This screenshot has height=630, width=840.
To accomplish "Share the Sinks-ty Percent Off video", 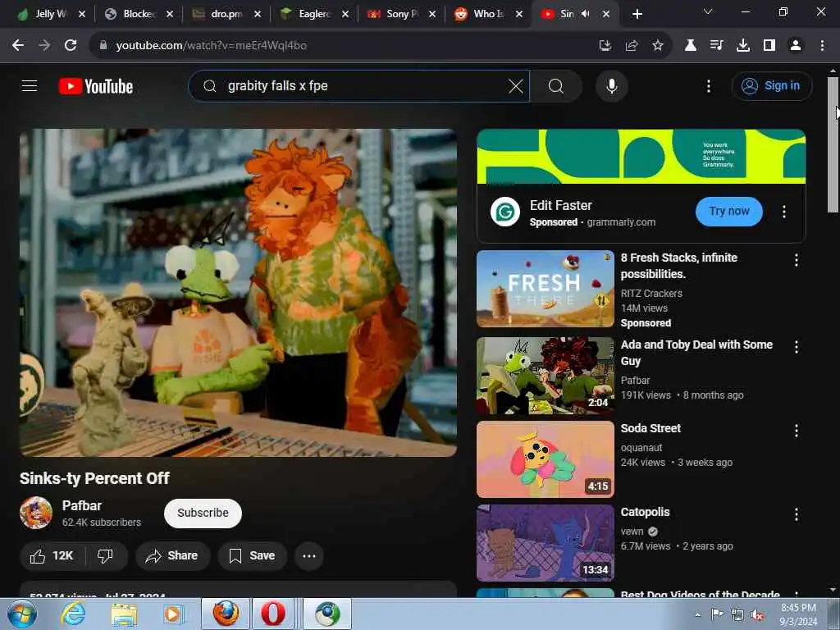I will click(172, 555).
